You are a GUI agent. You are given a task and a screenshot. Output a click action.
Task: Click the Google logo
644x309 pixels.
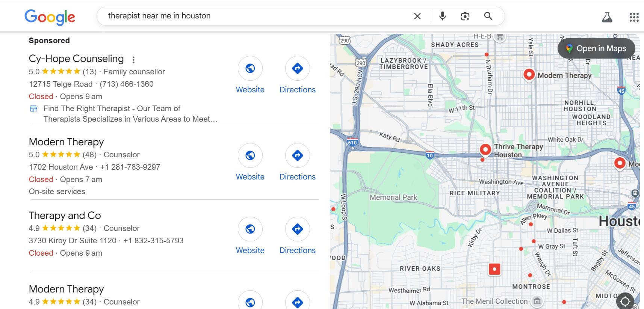(x=50, y=17)
